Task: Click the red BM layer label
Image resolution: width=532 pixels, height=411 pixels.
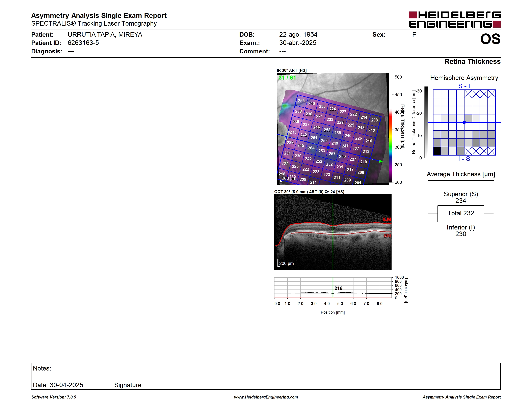Action: tap(387, 236)
